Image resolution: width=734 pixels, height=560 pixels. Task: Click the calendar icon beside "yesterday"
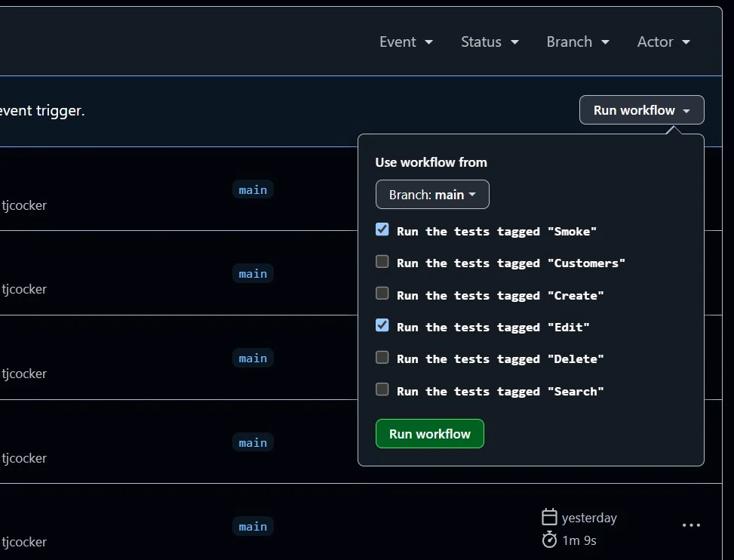tap(549, 518)
